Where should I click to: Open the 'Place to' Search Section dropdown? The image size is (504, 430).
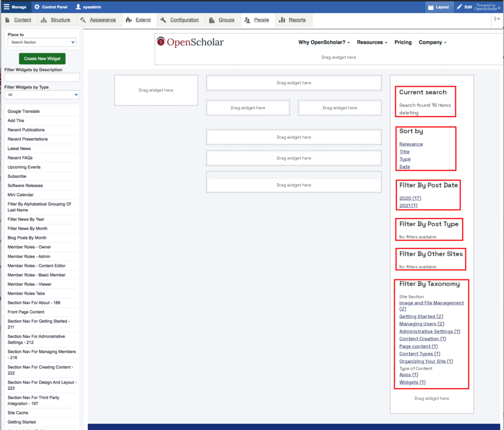click(x=42, y=42)
